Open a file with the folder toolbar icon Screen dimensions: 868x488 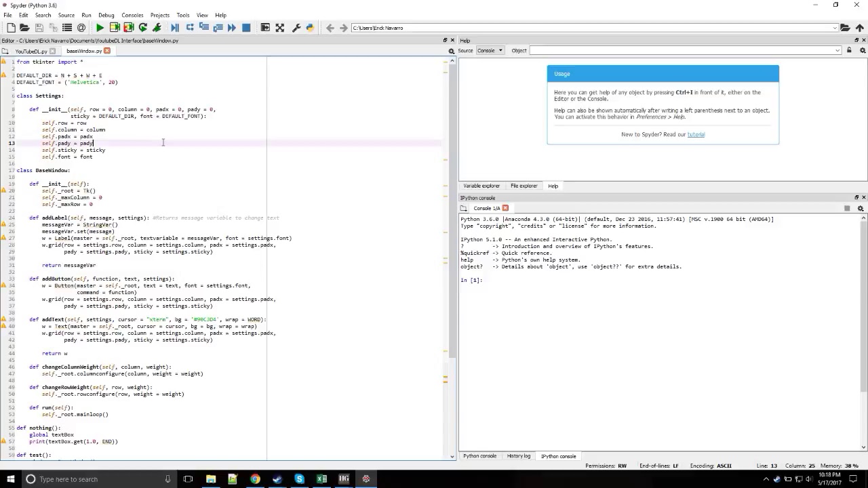tap(24, 28)
